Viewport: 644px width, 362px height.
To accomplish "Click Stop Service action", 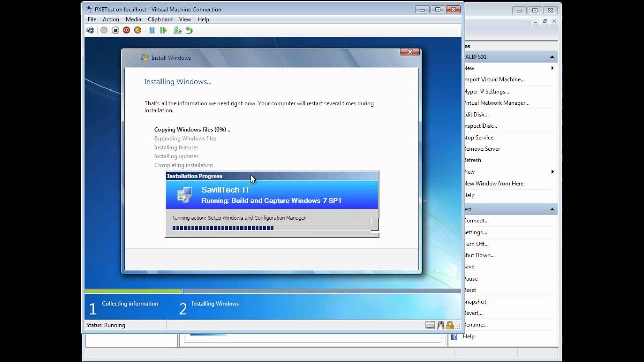I will tap(479, 137).
